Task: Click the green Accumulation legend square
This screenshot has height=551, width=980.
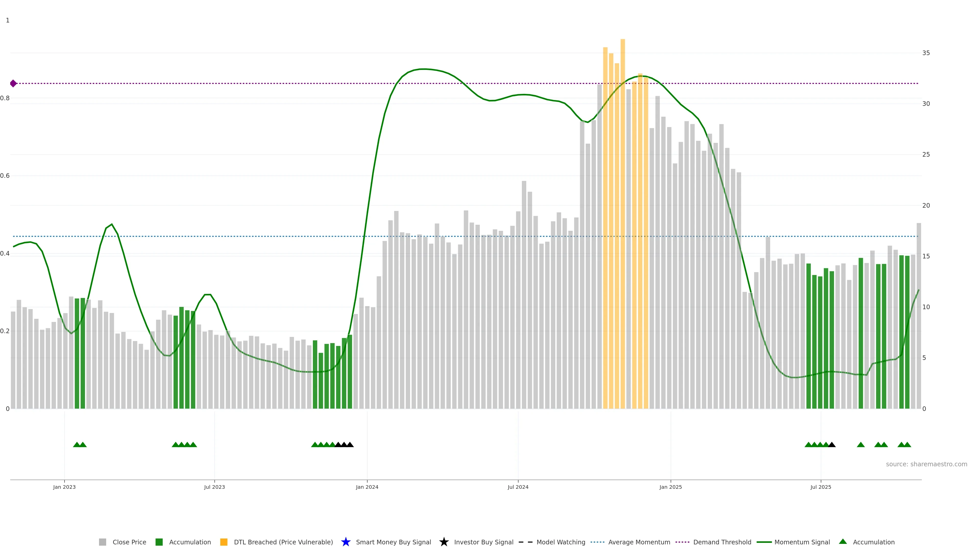Action: coord(159,542)
